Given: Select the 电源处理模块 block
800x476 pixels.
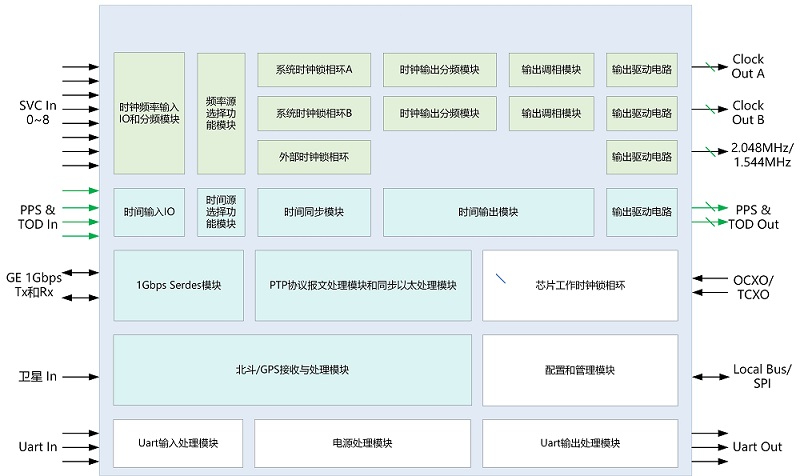Looking at the screenshot, I should (x=362, y=443).
